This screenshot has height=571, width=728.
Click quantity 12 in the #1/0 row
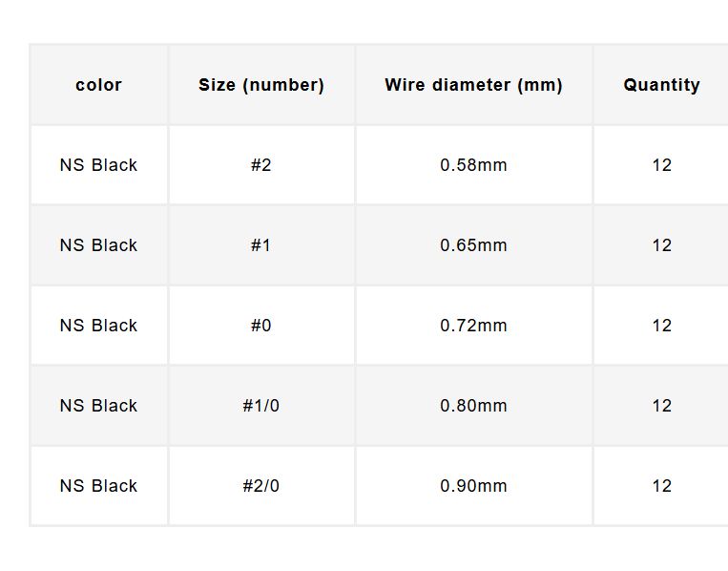661,406
